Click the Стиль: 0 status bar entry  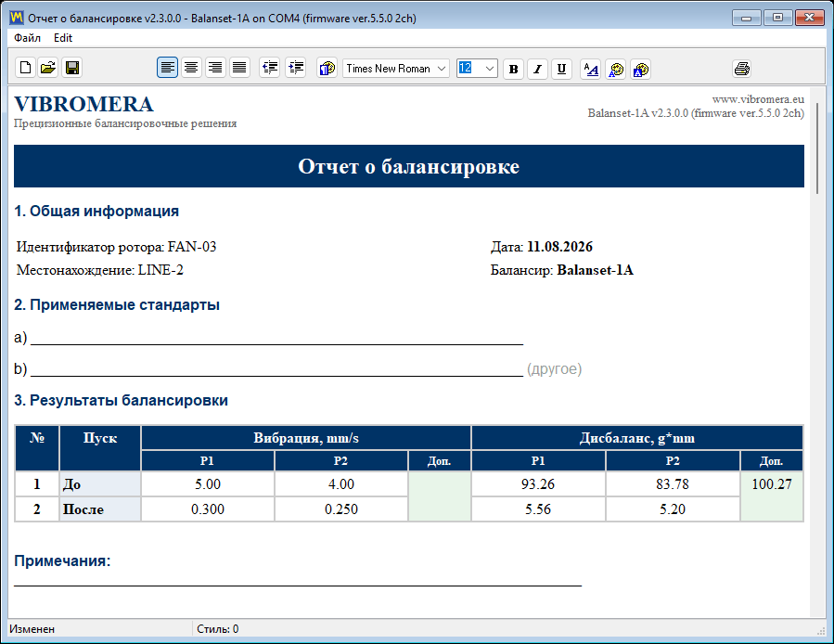(217, 629)
